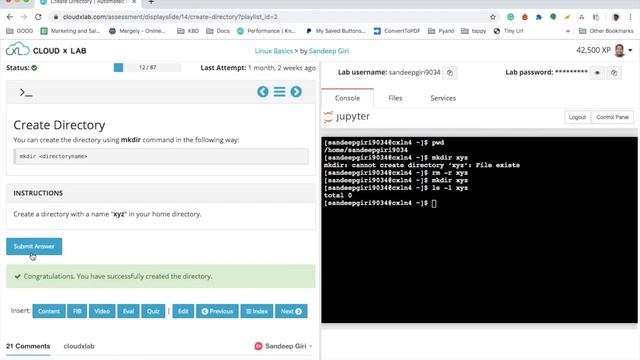
Task: Open the user avatar dropdown
Action: (624, 50)
